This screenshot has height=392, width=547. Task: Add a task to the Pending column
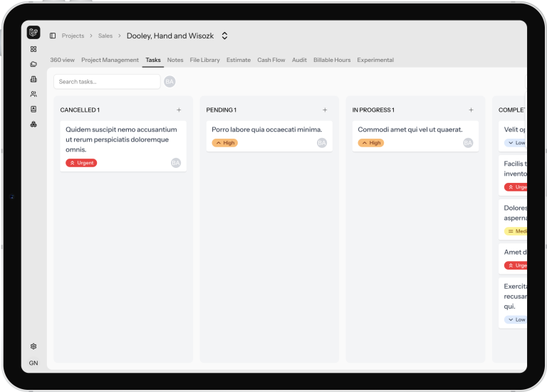(325, 110)
